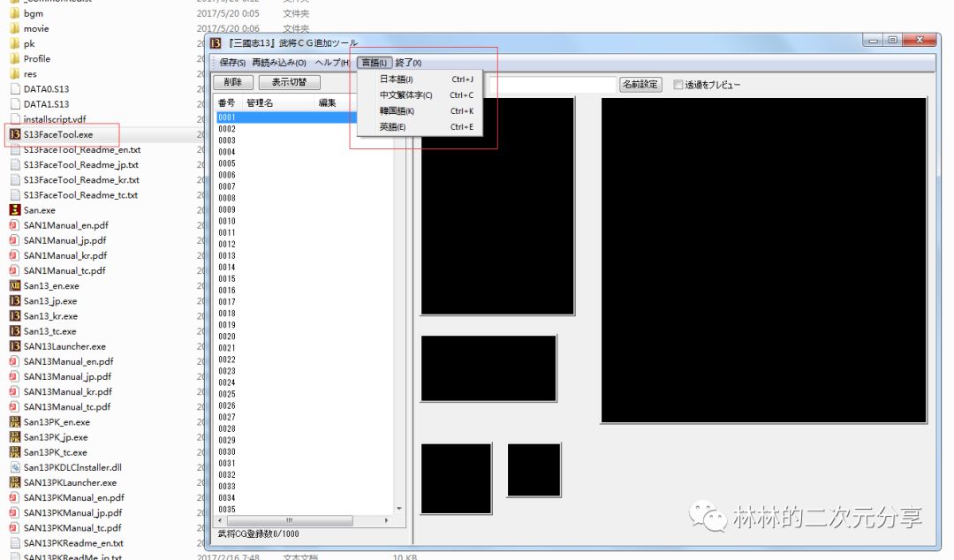Click the San13_kr.exe icon
Screen dimensions: 954x560
15,316
